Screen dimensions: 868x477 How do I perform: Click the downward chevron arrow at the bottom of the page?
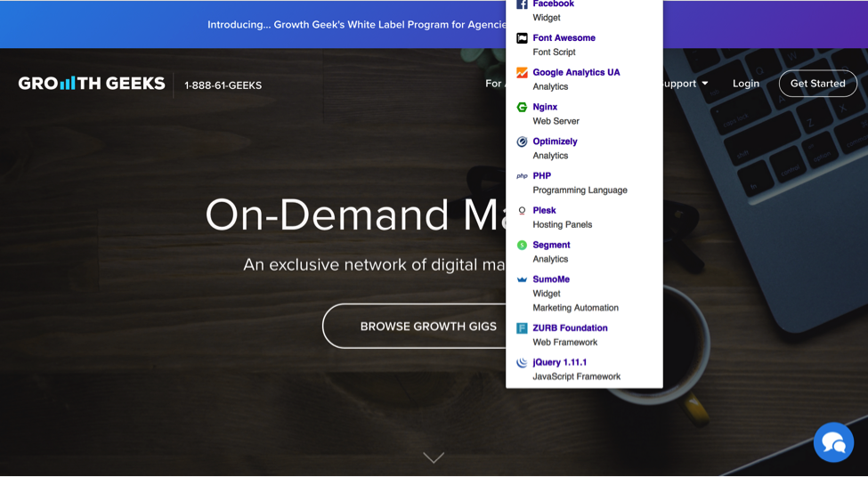coord(434,457)
